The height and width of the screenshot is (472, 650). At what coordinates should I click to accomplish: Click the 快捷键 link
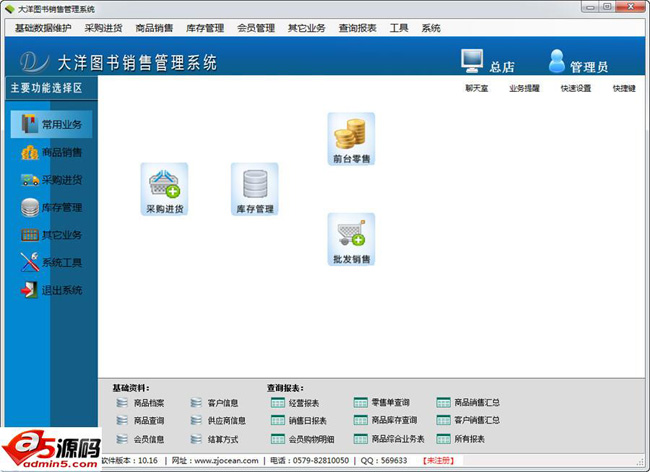[x=624, y=88]
